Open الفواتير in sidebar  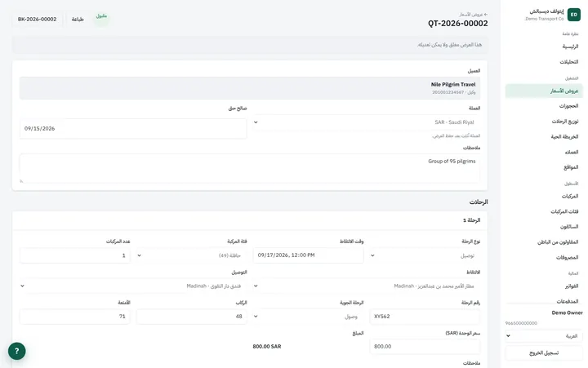pyautogui.click(x=544, y=286)
